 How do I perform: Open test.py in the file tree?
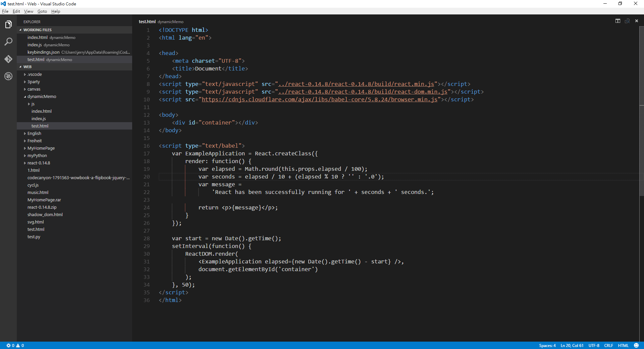tap(74, 237)
